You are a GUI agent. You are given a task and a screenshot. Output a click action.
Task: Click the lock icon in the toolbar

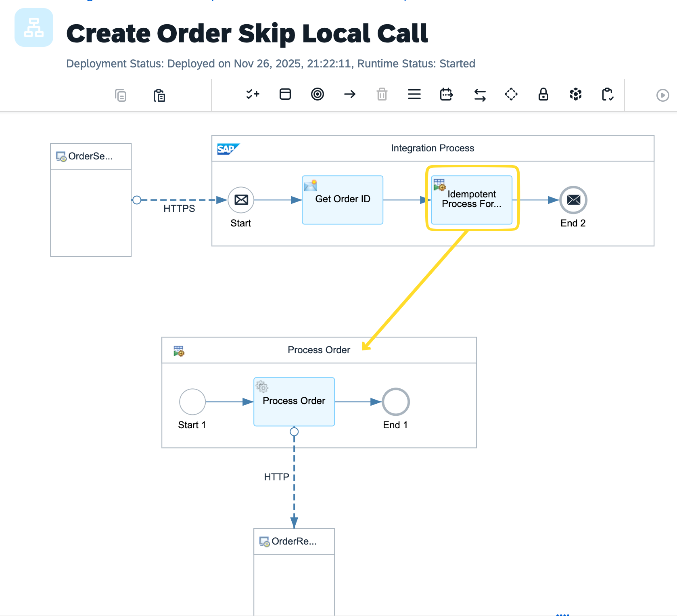click(543, 94)
